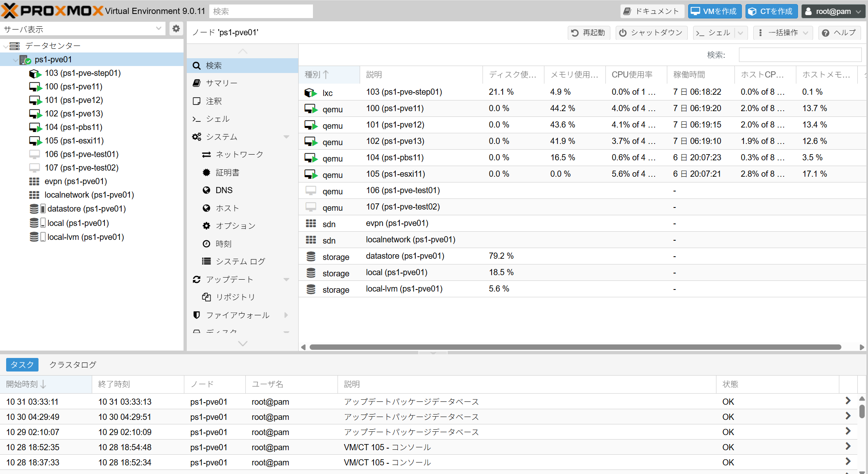This screenshot has width=868, height=474.
Task: Switch to the クラスタログ tab
Action: [x=73, y=365]
